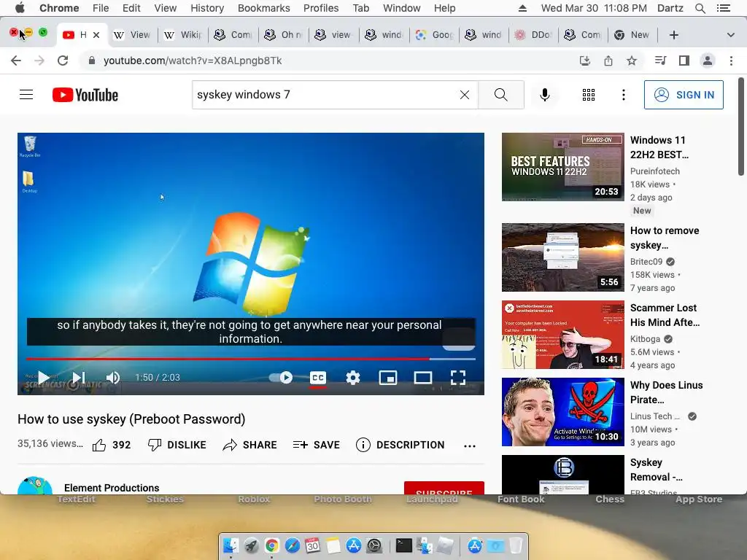Open Safari from the Dock
Viewport: 747px width, 560px height.
click(x=293, y=545)
